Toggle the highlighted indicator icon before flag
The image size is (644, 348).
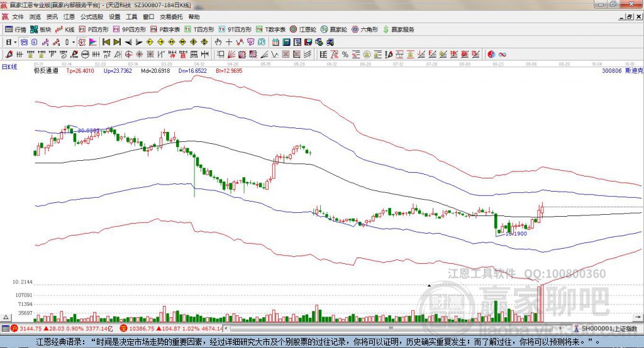[x=82, y=42]
